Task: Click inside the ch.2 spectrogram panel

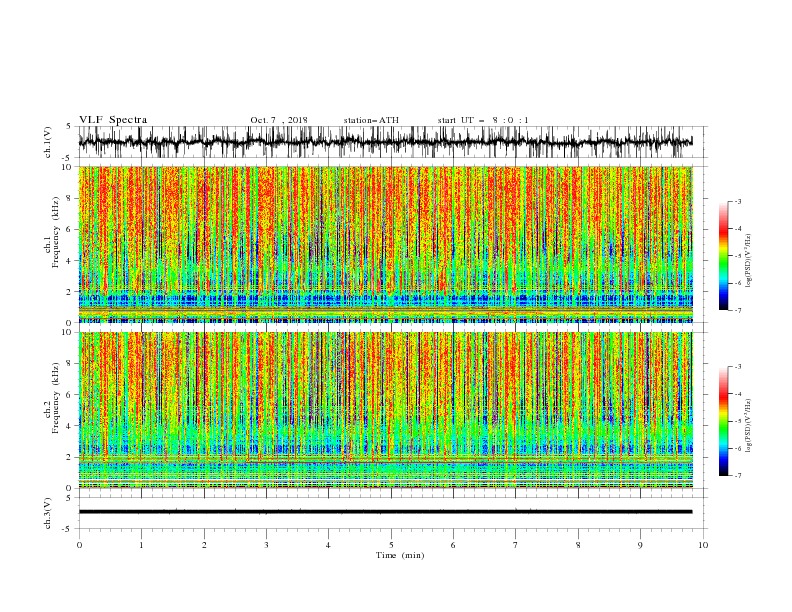Action: [385, 410]
